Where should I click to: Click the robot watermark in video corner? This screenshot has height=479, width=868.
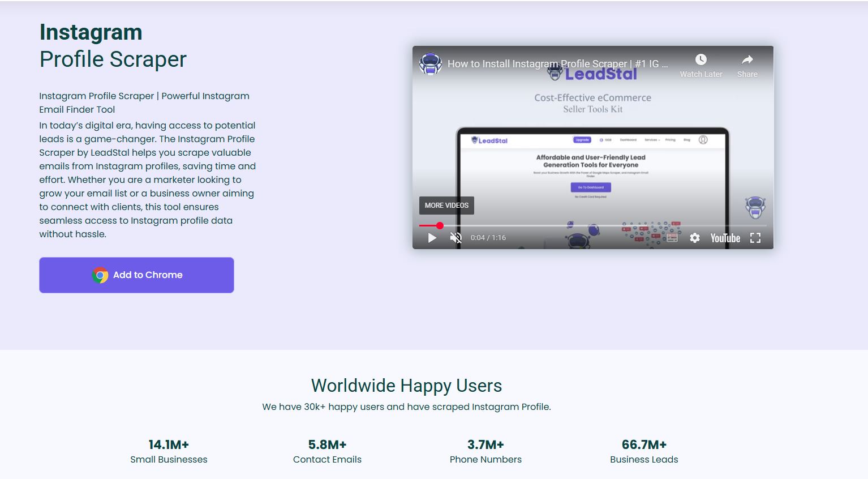pyautogui.click(x=755, y=207)
